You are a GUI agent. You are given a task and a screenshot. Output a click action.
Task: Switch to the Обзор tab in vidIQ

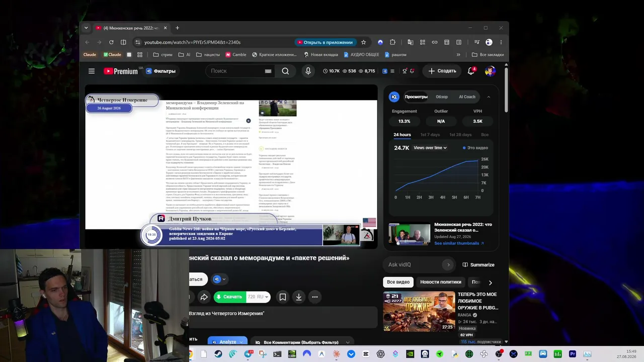coord(442,97)
